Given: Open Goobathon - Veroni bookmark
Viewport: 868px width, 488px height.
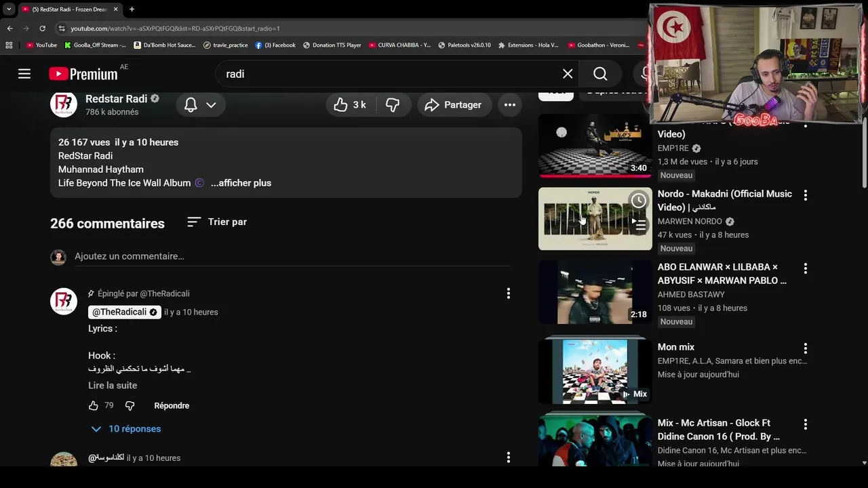Looking at the screenshot, I should click(598, 45).
